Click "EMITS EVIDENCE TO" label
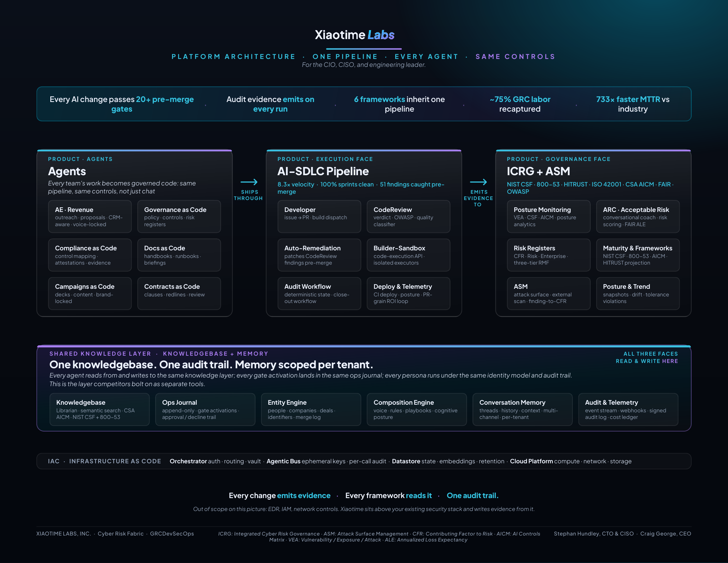 (x=478, y=198)
